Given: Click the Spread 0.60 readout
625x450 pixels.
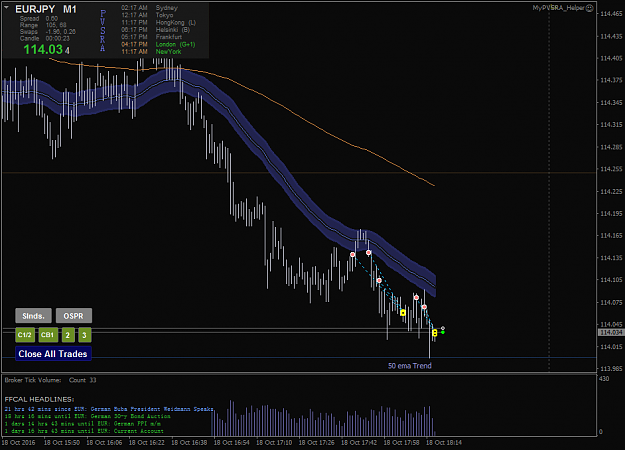Looking at the screenshot, I should tap(39, 18).
